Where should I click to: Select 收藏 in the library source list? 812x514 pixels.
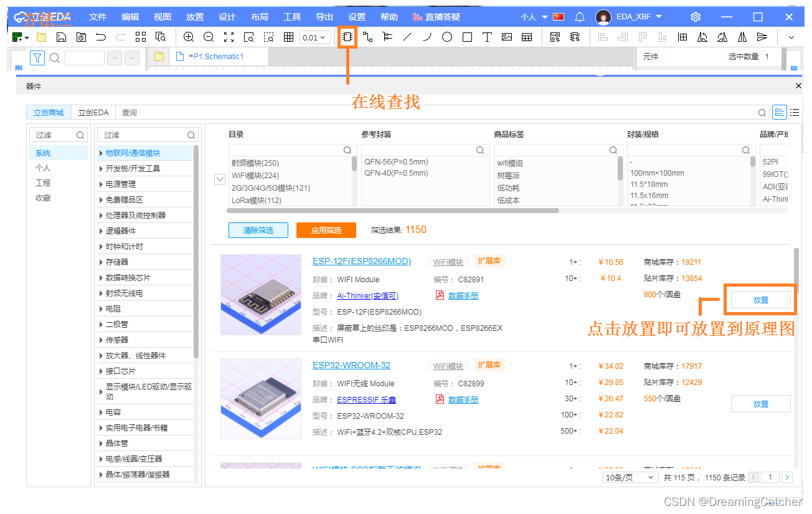click(43, 198)
